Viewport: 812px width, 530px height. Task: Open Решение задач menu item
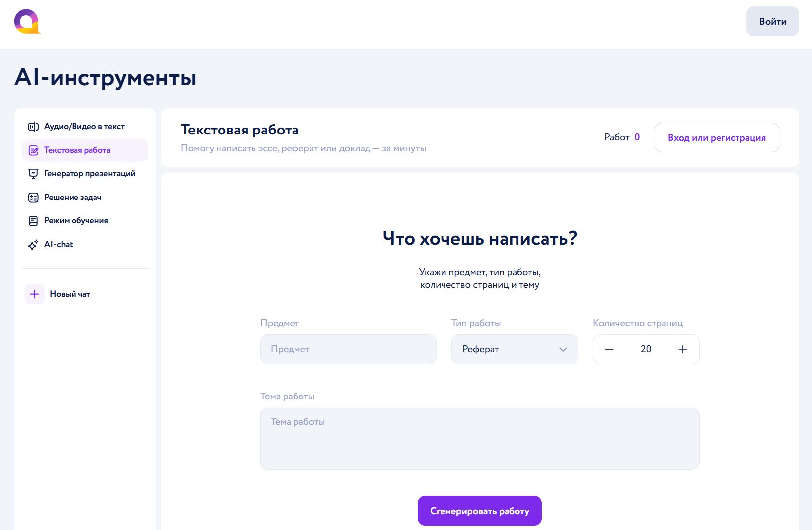(x=85, y=198)
